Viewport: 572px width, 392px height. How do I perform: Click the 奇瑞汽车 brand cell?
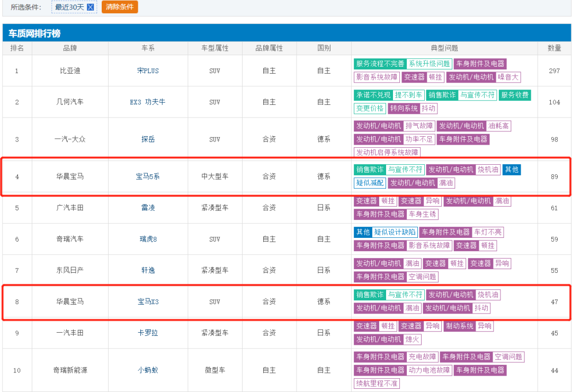pyautogui.click(x=70, y=239)
